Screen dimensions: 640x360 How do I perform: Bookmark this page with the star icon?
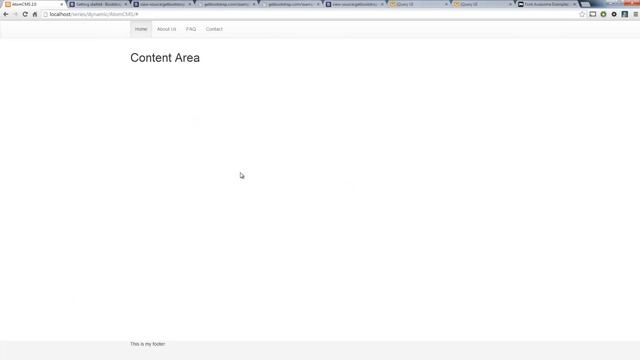(582, 14)
